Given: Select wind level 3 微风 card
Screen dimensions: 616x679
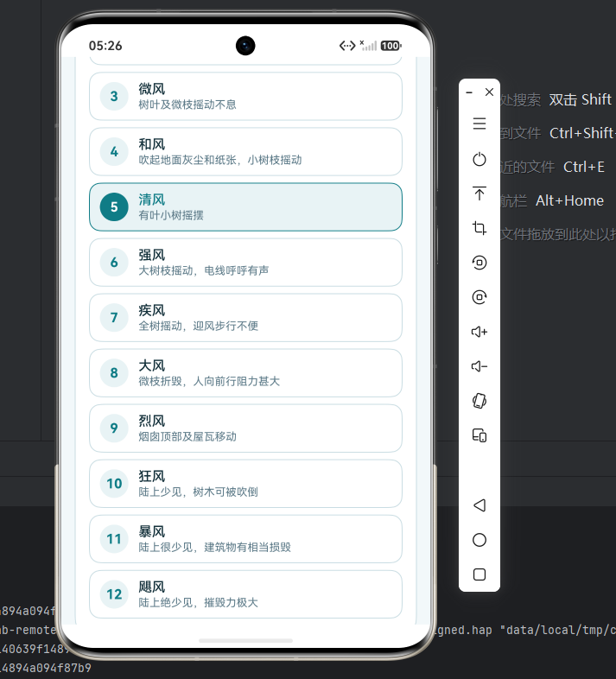Looking at the screenshot, I should tap(245, 96).
